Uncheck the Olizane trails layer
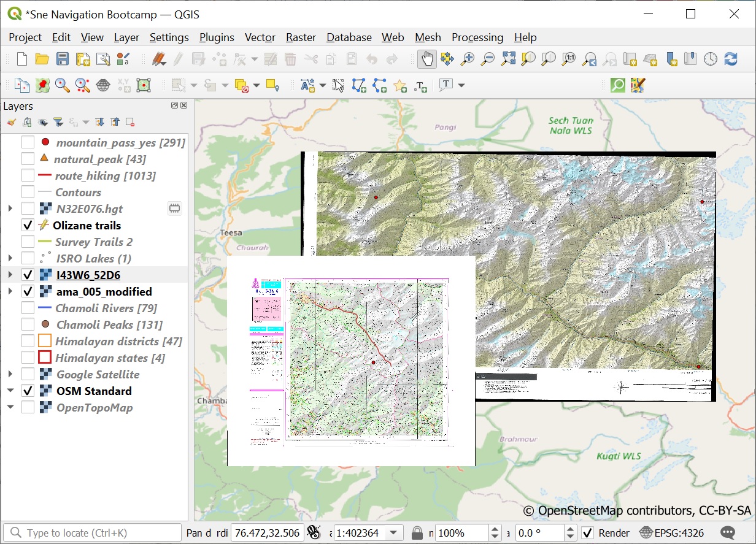Screen dimensions: 756x544 (28, 225)
